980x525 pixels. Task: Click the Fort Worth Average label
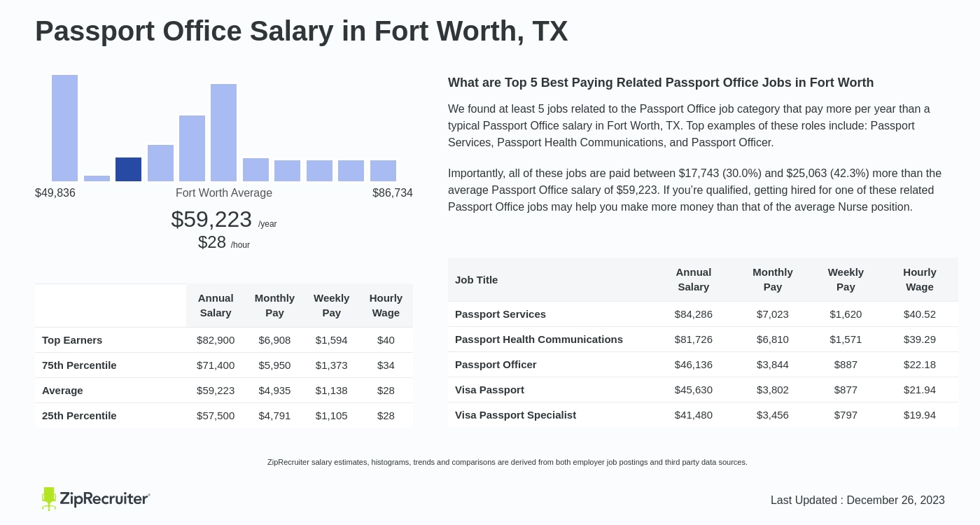tap(224, 193)
